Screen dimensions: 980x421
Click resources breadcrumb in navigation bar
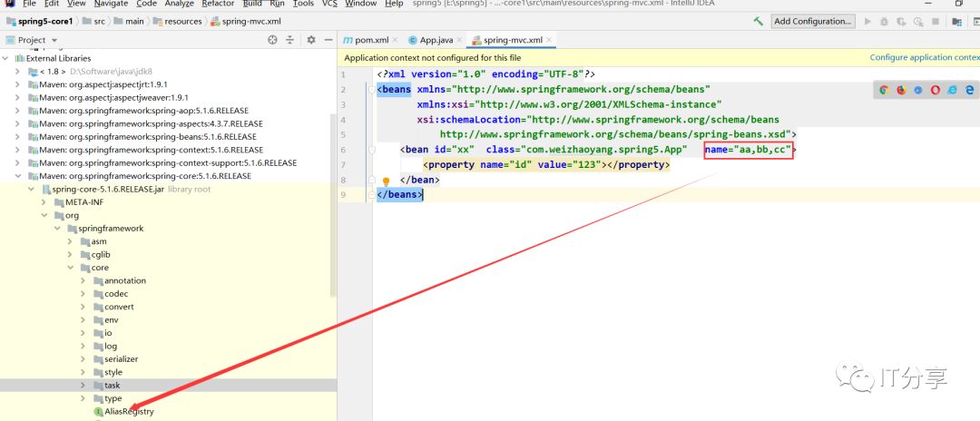[183, 21]
